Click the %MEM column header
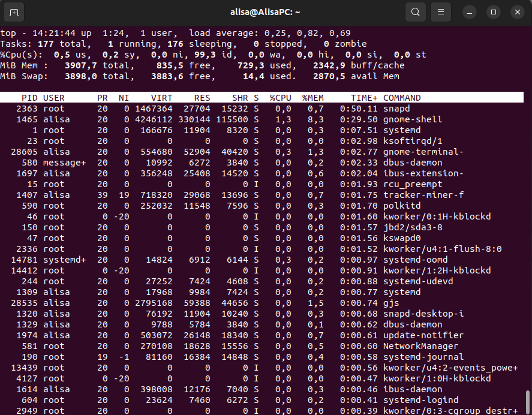 point(313,98)
